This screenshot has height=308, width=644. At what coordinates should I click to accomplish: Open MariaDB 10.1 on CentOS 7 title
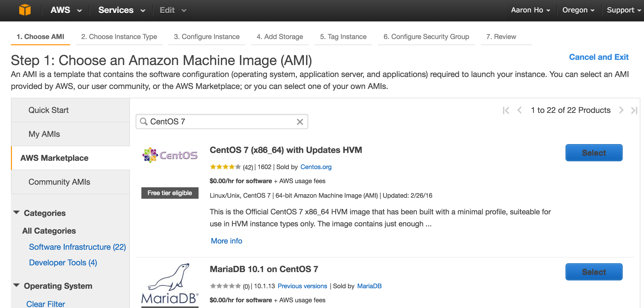(x=264, y=269)
